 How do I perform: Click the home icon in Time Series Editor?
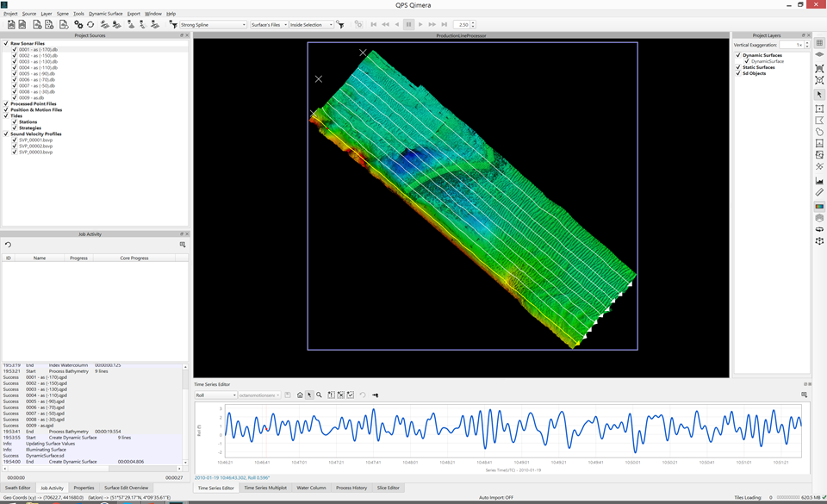pos(300,395)
